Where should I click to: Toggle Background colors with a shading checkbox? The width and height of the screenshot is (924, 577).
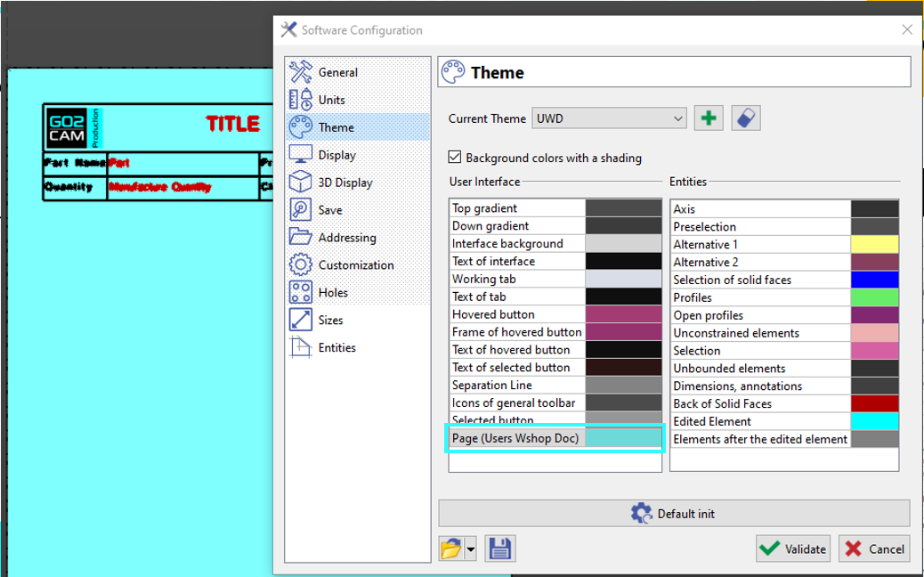[x=457, y=158]
